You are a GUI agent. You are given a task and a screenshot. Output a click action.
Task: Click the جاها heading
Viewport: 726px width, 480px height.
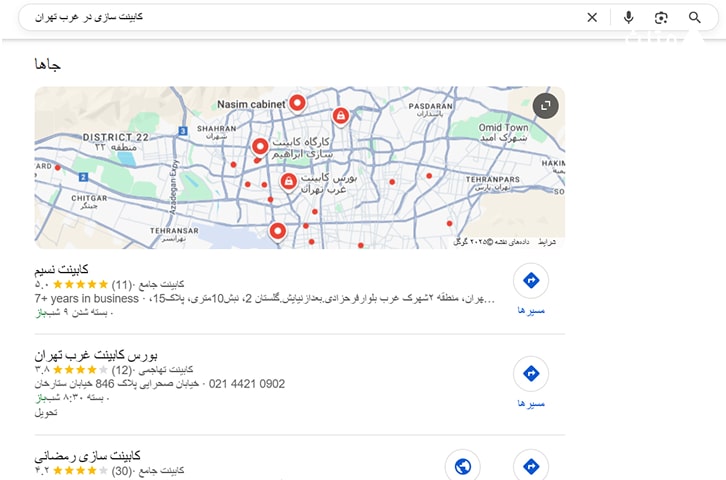48,64
